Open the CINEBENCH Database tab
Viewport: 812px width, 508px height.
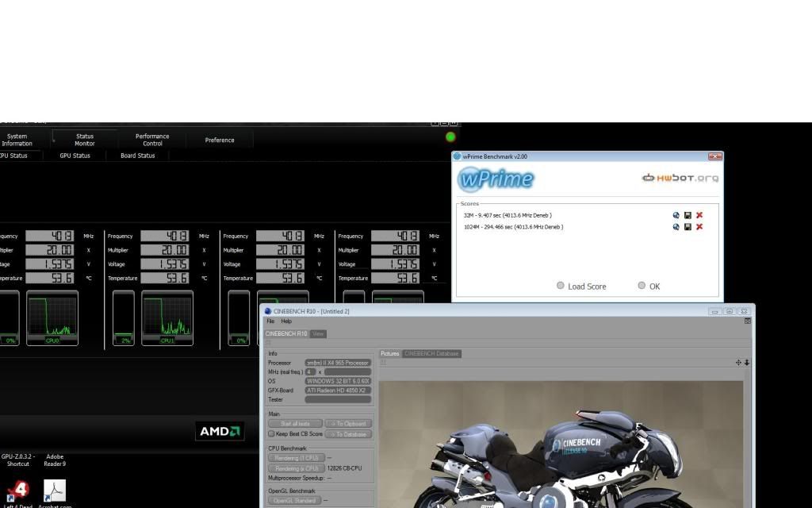(431, 353)
